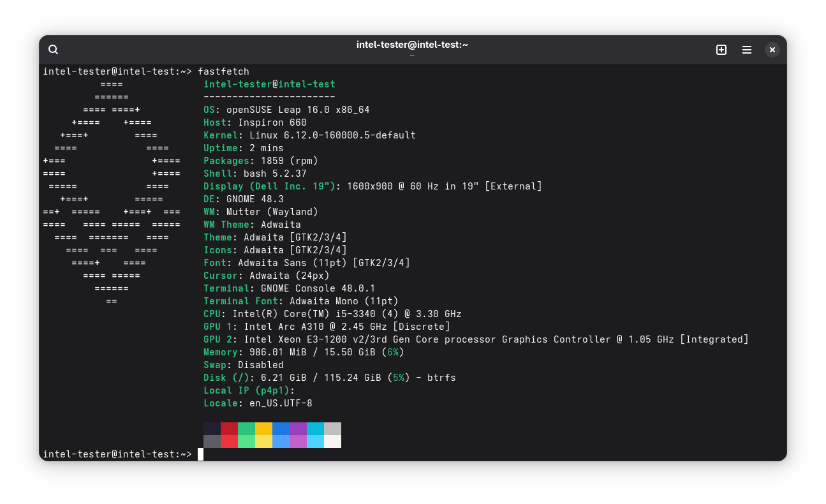Viewport: 826px width, 504px height.
Task: Close the GNOME Console window
Action: (772, 50)
